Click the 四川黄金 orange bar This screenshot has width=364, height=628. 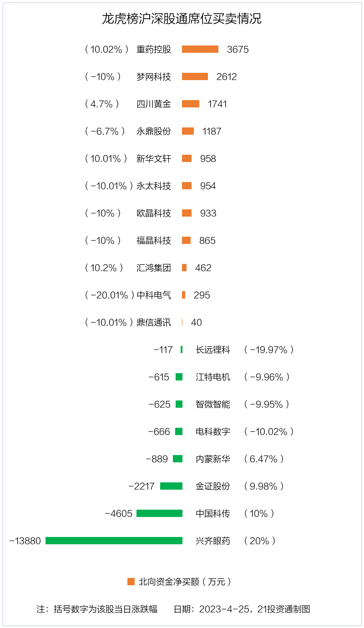pos(191,104)
